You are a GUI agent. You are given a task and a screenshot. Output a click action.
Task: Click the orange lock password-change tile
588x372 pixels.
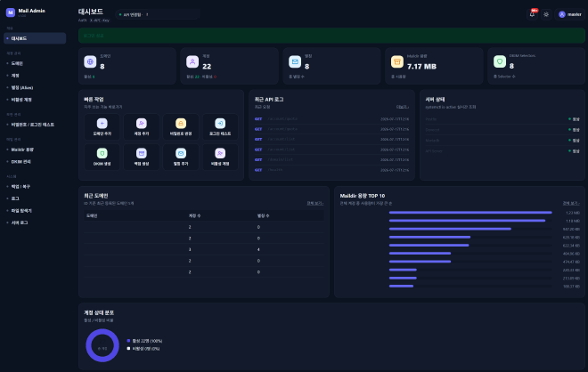pos(181,127)
